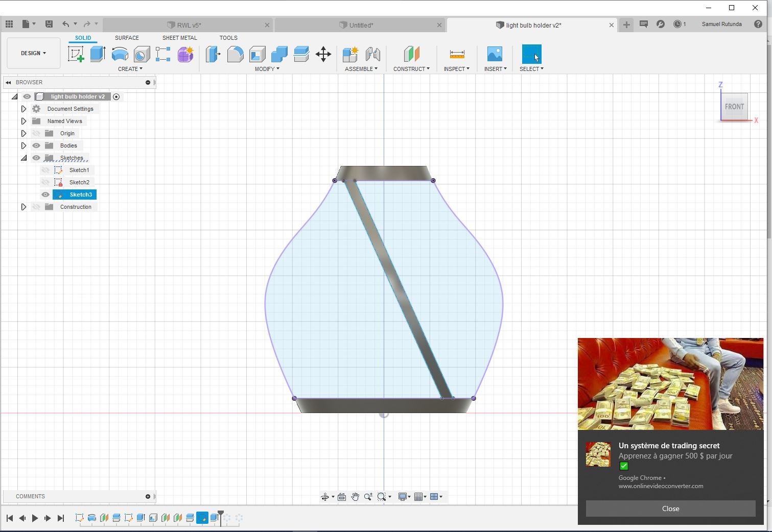Click the Look At camera icon
This screenshot has height=532, width=772.
pyautogui.click(x=342, y=497)
